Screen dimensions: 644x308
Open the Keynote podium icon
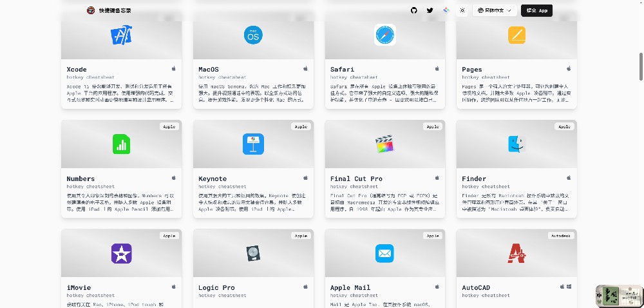click(x=253, y=144)
